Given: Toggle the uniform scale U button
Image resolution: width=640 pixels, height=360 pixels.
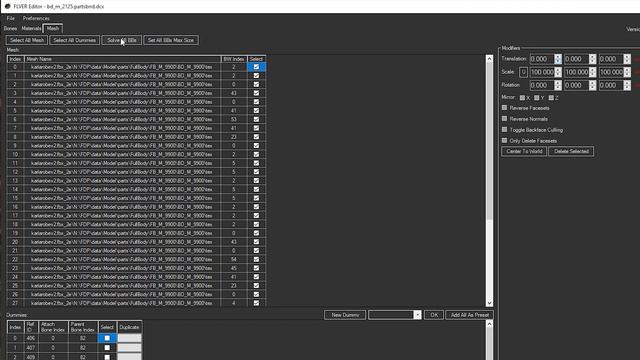Looking at the screenshot, I should (523, 72).
